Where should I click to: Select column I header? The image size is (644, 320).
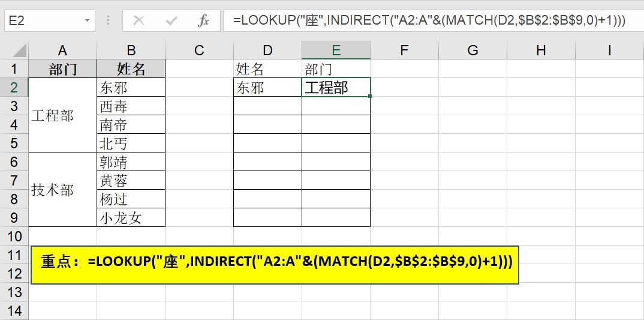pyautogui.click(x=609, y=50)
